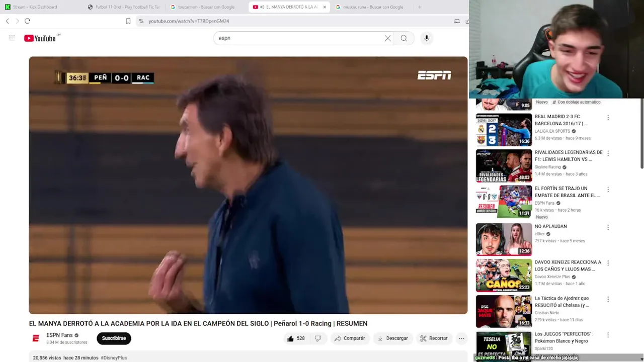Open options menu for La Táctica de Ajedrez video
644x362 pixels.
click(608, 299)
